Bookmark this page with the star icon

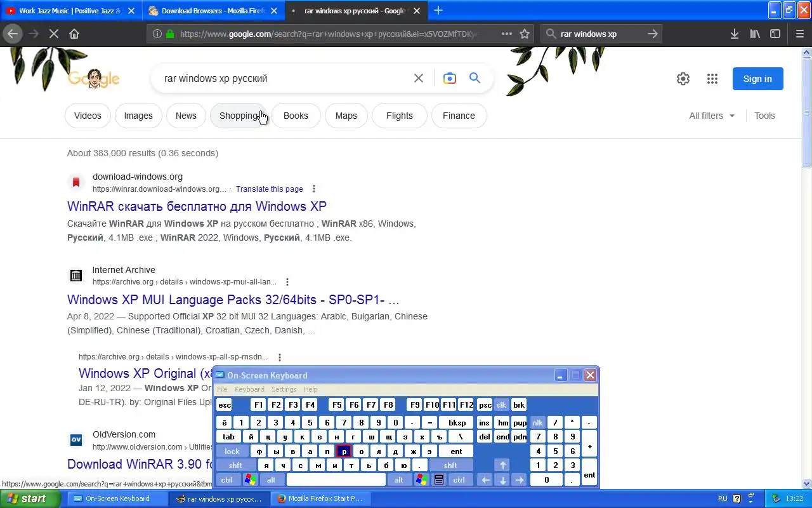(x=525, y=34)
